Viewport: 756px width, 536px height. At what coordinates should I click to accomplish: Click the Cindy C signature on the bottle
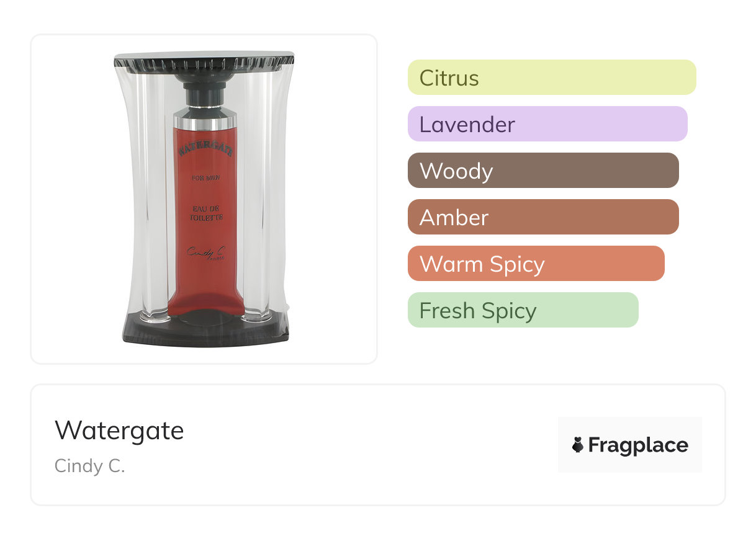click(205, 253)
